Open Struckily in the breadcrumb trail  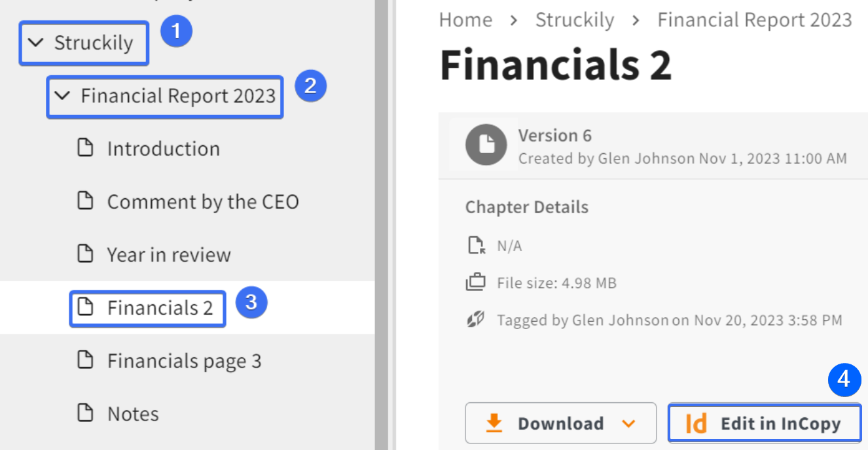[575, 20]
